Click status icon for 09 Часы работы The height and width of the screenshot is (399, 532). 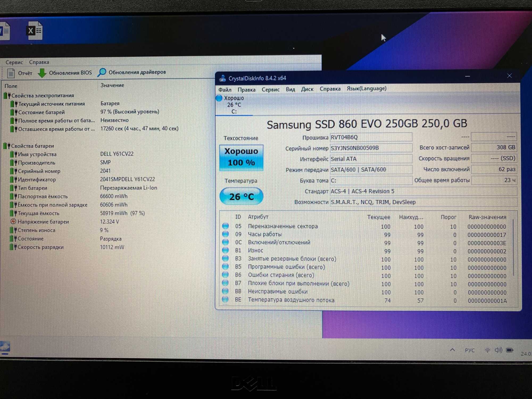point(225,234)
